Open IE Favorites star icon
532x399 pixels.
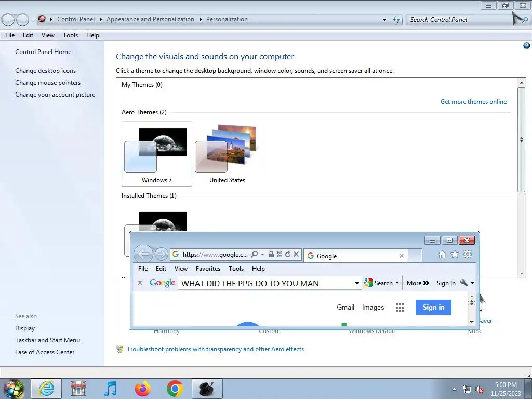(455, 254)
